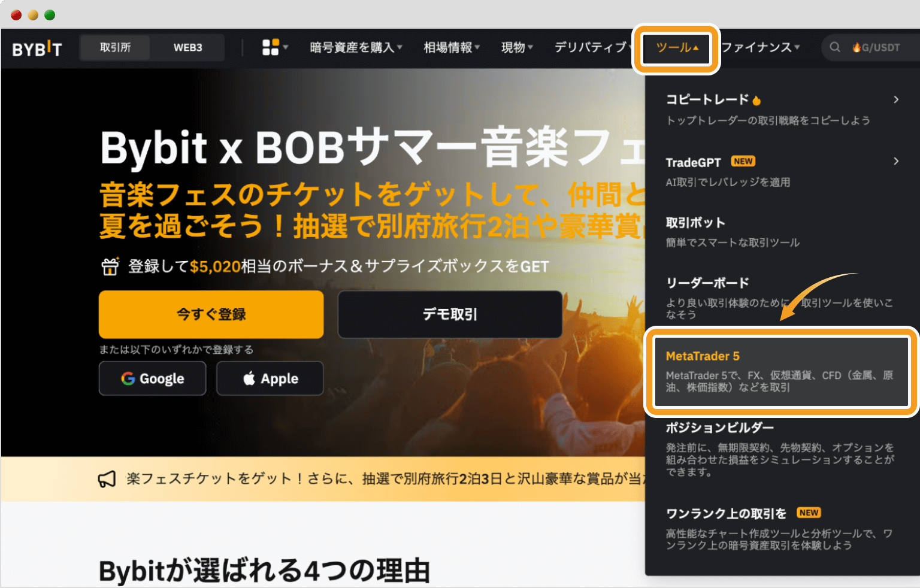The width and height of the screenshot is (920, 588).
Task: Click the flame icon beside G/USDT
Action: [857, 47]
